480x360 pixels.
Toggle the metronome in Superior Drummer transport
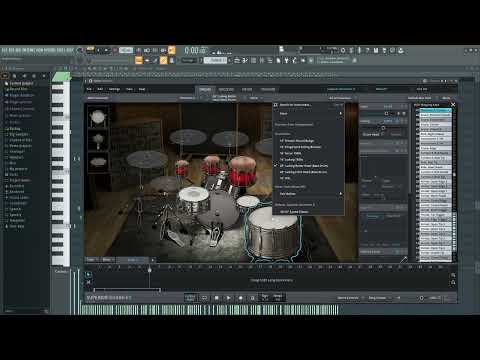252,298
